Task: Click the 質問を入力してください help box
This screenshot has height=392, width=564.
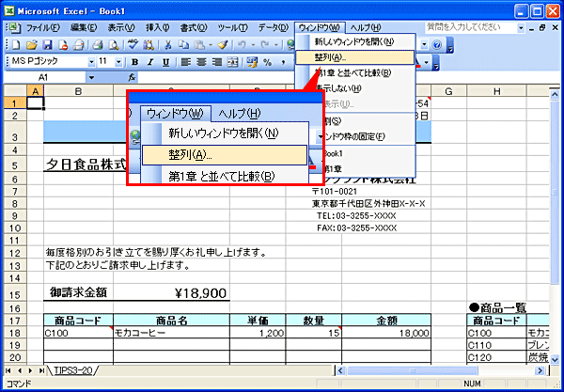Action: pyautogui.click(x=471, y=27)
